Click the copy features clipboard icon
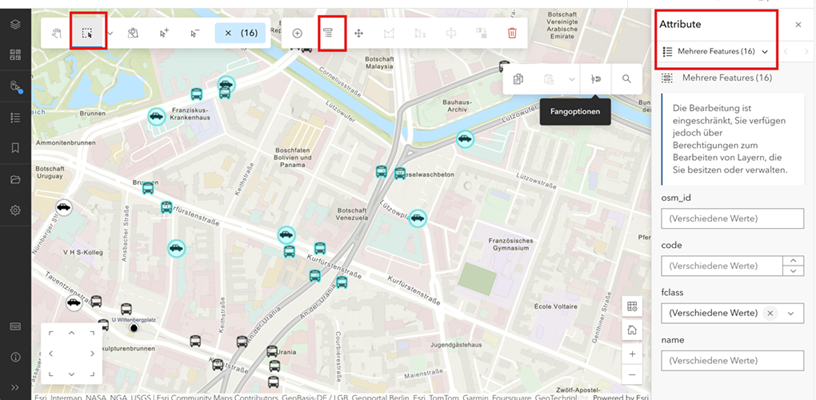This screenshot has height=400, width=816. [518, 79]
